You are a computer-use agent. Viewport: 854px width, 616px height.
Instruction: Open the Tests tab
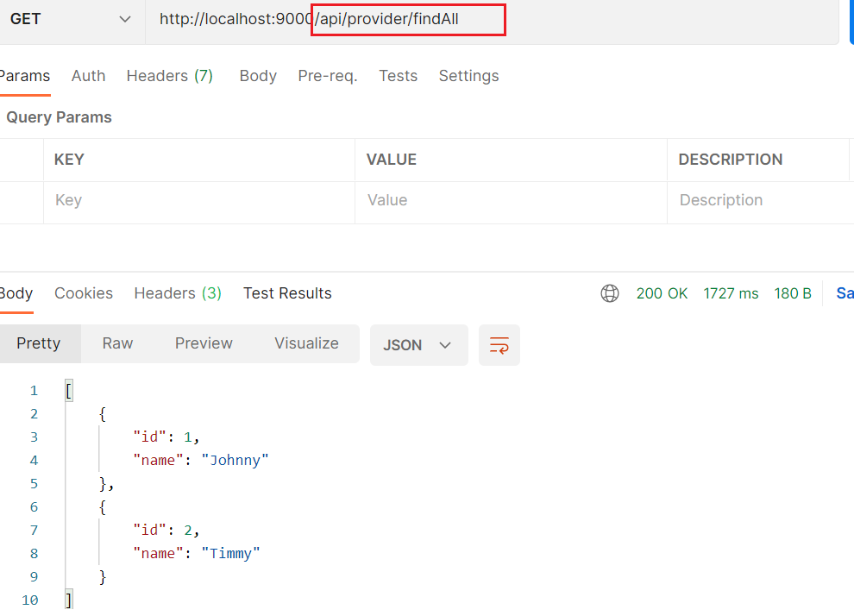click(x=399, y=76)
